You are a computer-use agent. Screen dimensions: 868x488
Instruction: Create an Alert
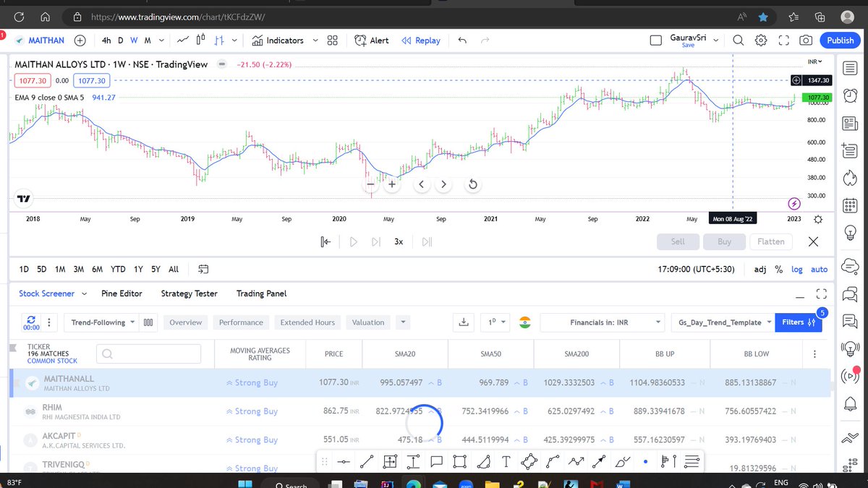(372, 40)
